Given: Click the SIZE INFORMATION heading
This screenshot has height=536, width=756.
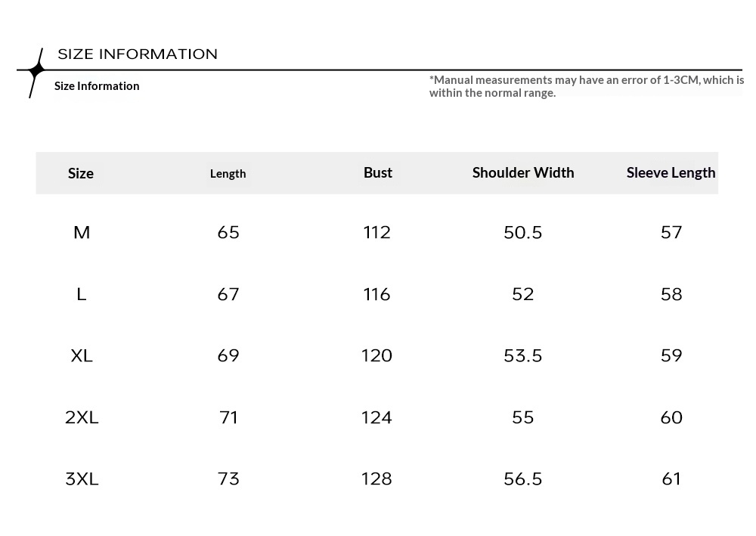Looking at the screenshot, I should [138, 54].
